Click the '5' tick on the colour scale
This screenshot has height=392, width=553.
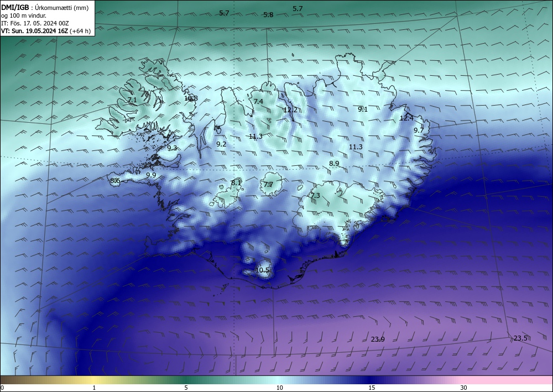(186, 388)
